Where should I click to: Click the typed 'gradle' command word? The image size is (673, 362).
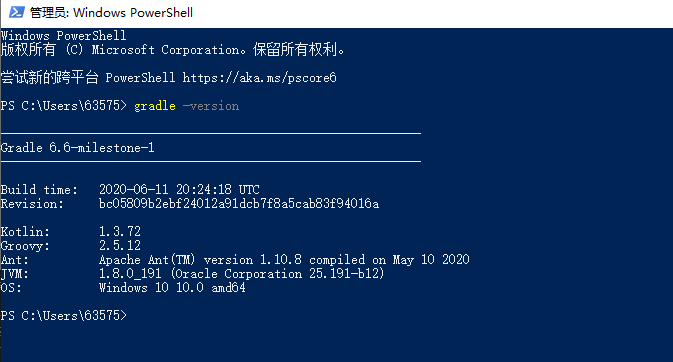pos(155,106)
